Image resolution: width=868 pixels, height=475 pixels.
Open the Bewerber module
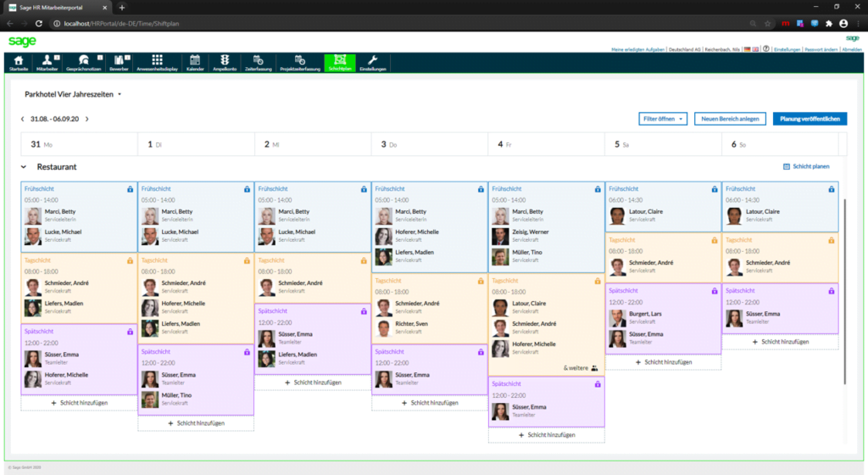(119, 63)
